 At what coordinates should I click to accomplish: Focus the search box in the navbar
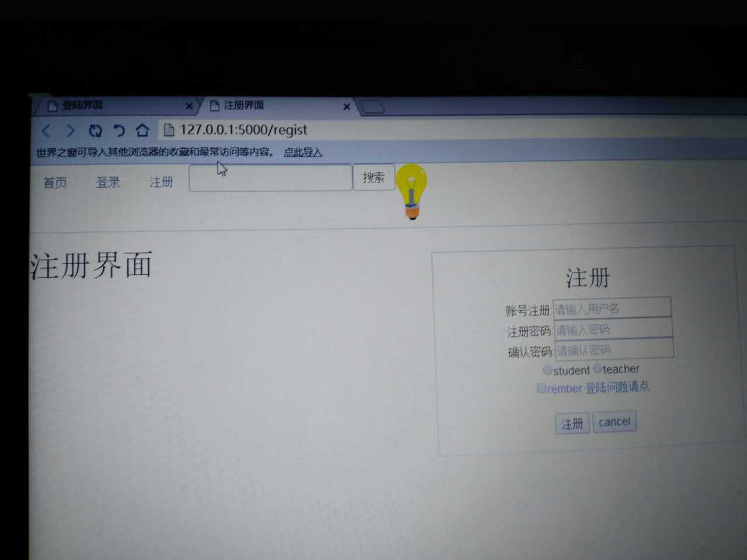(271, 177)
